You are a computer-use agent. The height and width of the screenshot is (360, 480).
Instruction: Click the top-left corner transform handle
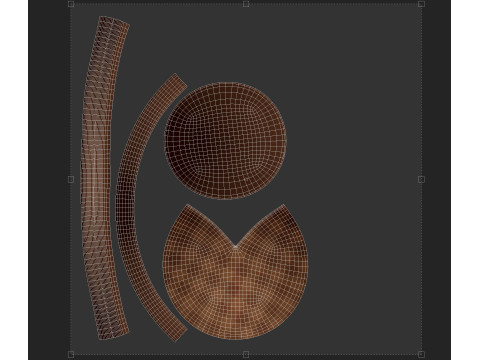71,4
